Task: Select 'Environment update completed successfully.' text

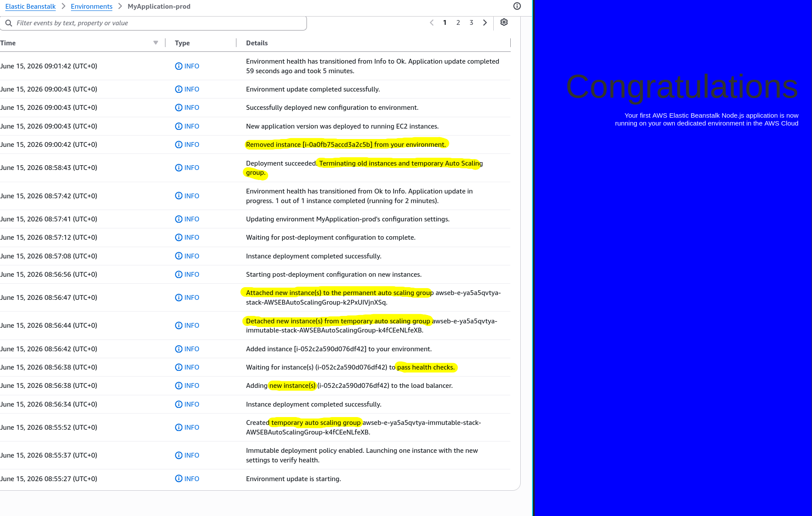Action: [313, 89]
